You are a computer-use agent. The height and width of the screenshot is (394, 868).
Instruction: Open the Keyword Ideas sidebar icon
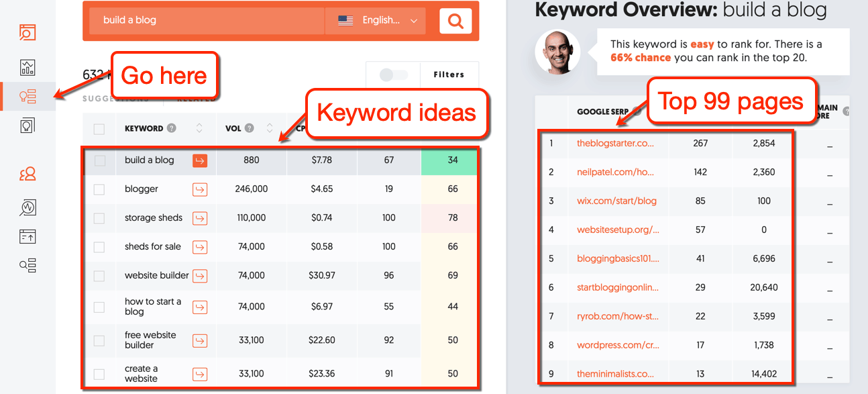(28, 96)
